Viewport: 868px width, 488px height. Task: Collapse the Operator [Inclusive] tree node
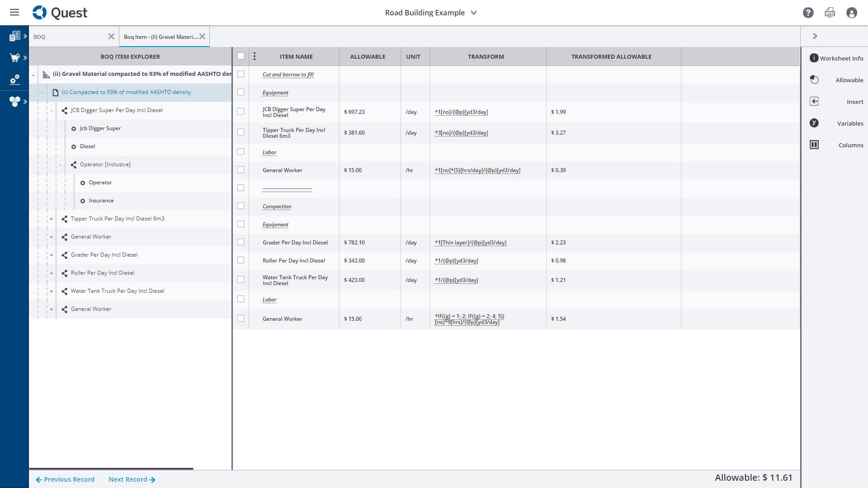coord(60,164)
